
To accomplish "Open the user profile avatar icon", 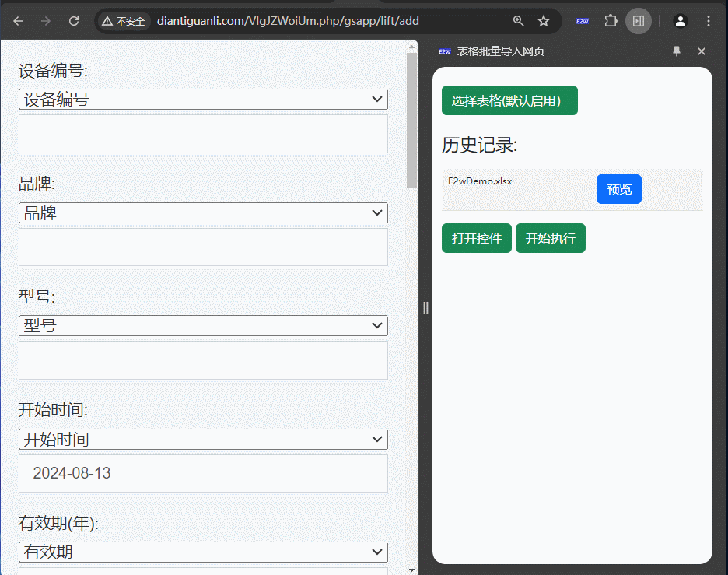I will coord(681,21).
